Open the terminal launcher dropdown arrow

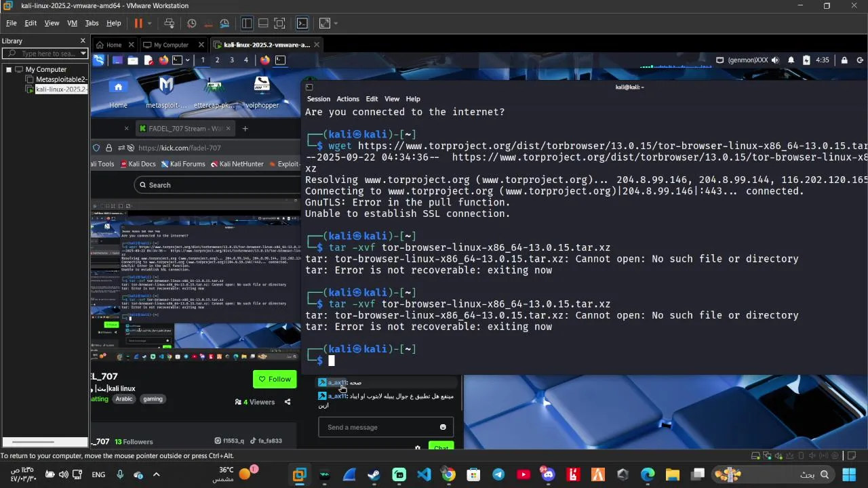pyautogui.click(x=187, y=60)
